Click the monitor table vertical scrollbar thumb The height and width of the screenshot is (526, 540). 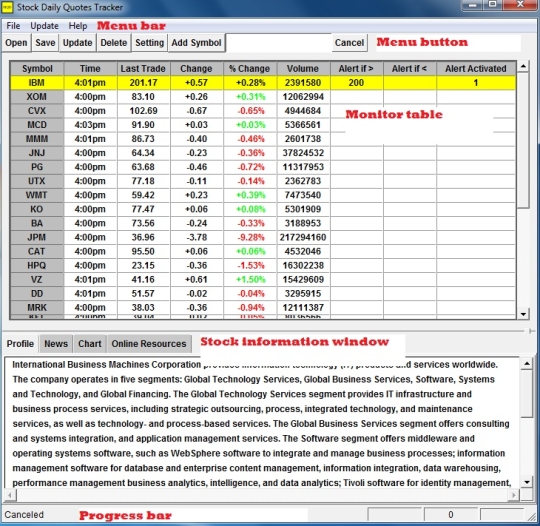pyautogui.click(x=523, y=140)
